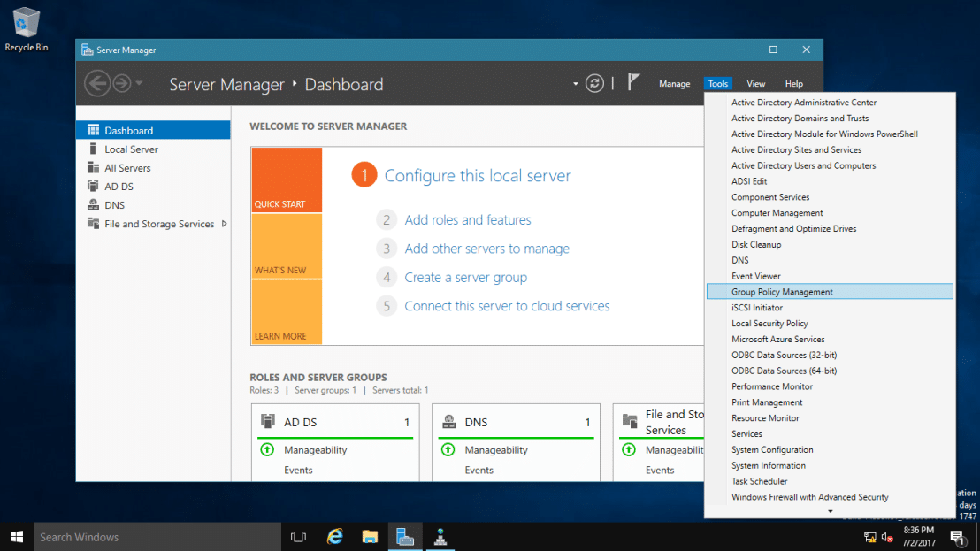980x551 pixels.
Task: Expand File and Storage Services arrow
Action: click(x=224, y=224)
